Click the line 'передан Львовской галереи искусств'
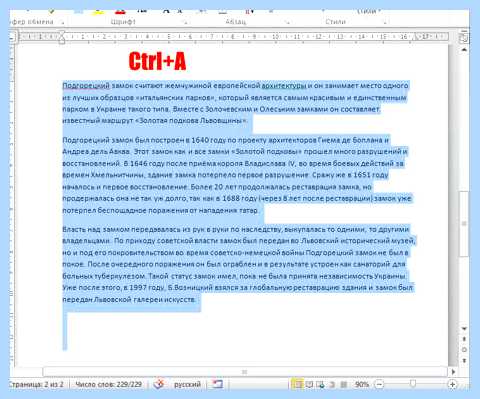480x399 pixels. tap(129, 299)
